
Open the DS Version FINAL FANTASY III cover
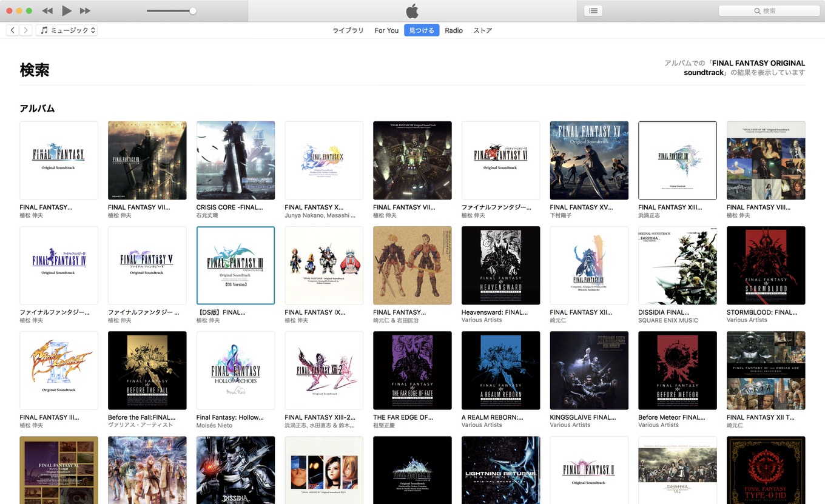tap(235, 266)
